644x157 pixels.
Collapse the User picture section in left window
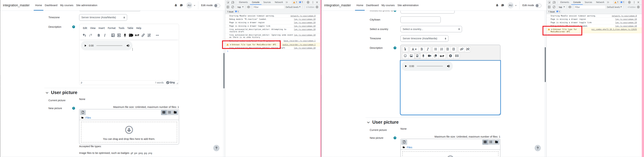(x=47, y=93)
